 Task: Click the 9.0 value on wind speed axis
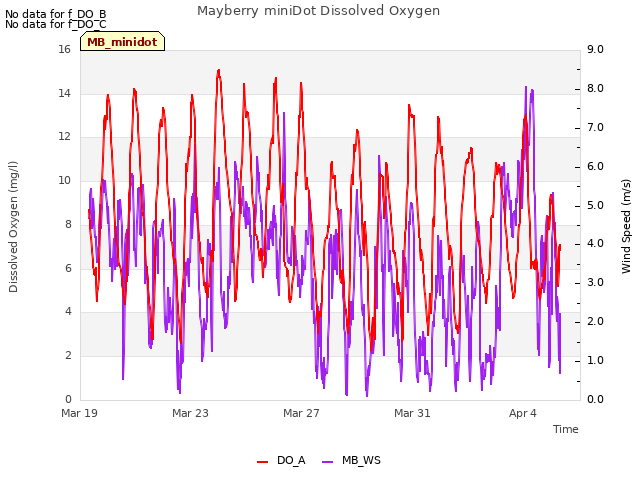(595, 49)
